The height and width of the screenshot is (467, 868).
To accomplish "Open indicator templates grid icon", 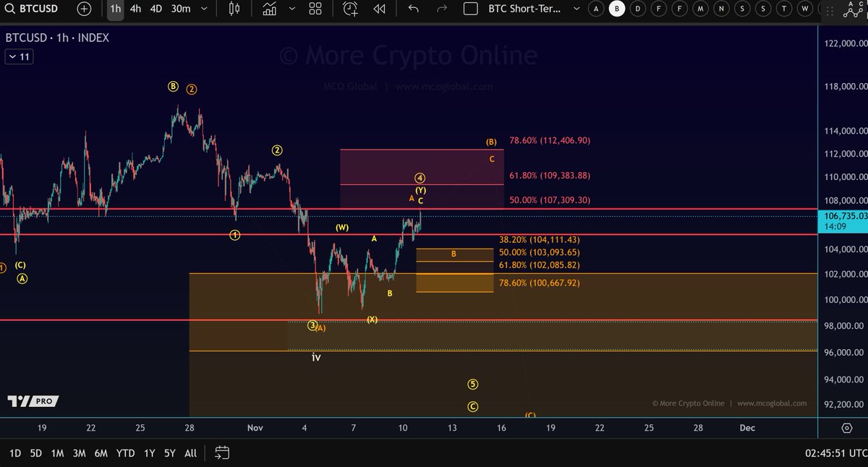I will (x=315, y=9).
